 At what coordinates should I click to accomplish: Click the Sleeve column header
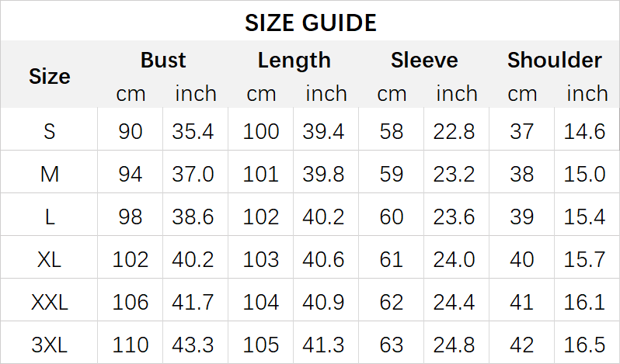(424, 60)
